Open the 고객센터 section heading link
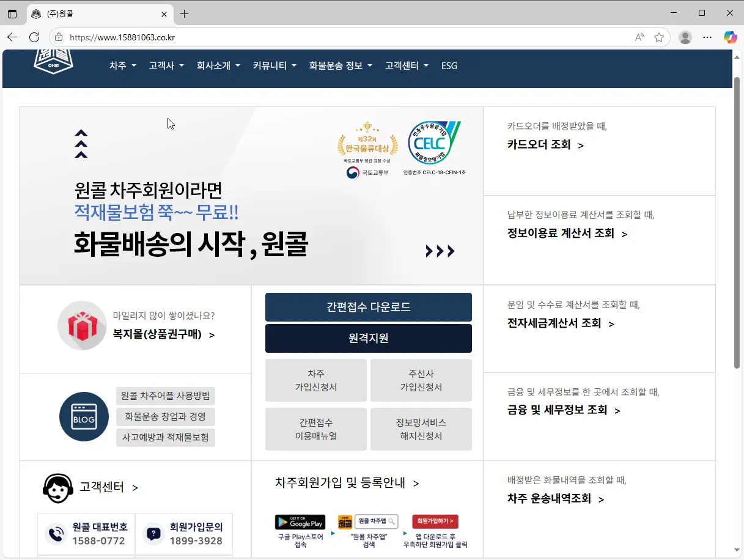This screenshot has height=560, width=744. tap(109, 487)
